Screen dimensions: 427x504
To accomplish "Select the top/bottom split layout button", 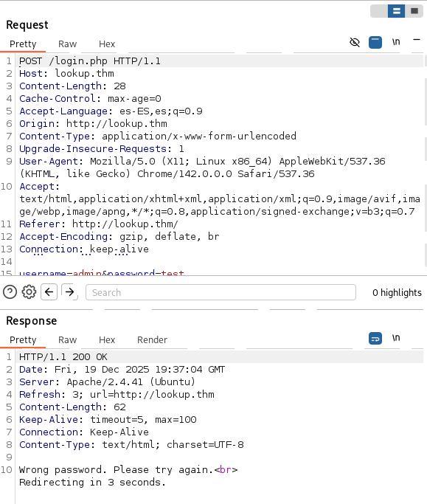I will pyautogui.click(x=396, y=11).
